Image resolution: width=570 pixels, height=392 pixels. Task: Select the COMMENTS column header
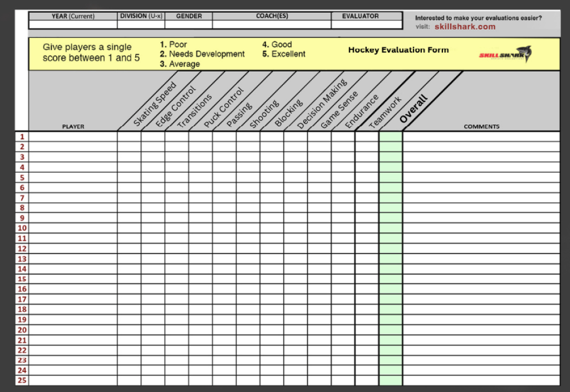(481, 126)
